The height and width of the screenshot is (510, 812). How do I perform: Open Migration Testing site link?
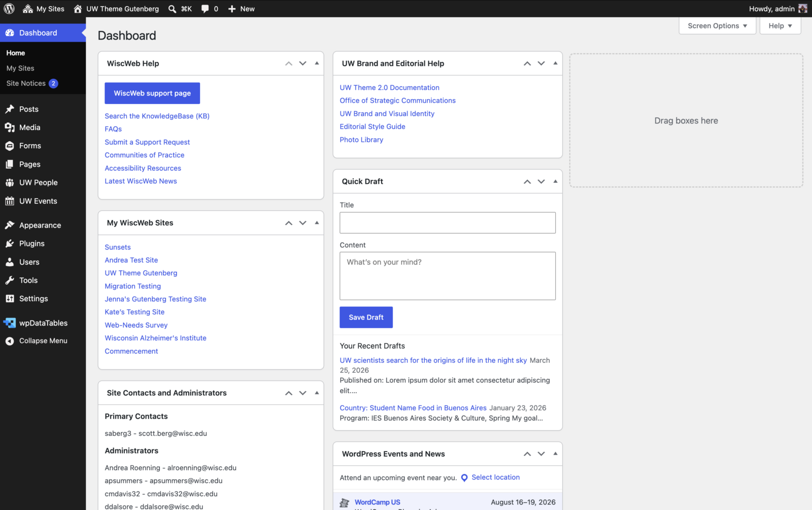(x=132, y=286)
